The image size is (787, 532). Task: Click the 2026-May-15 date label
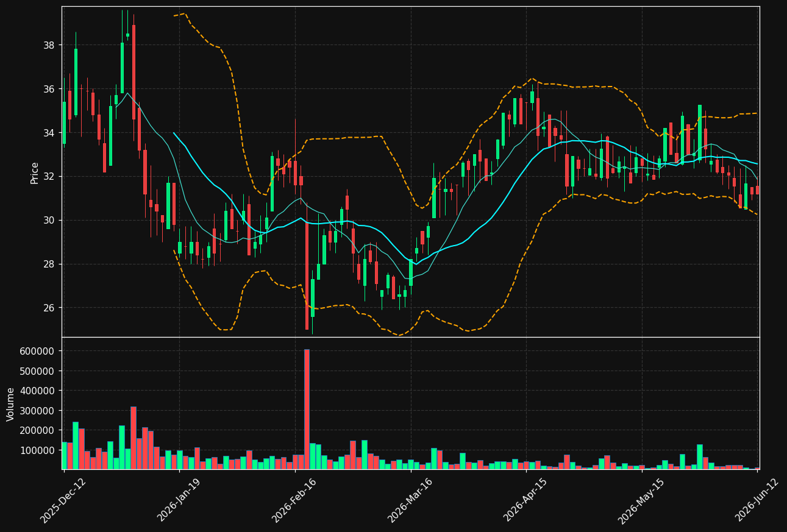click(641, 501)
